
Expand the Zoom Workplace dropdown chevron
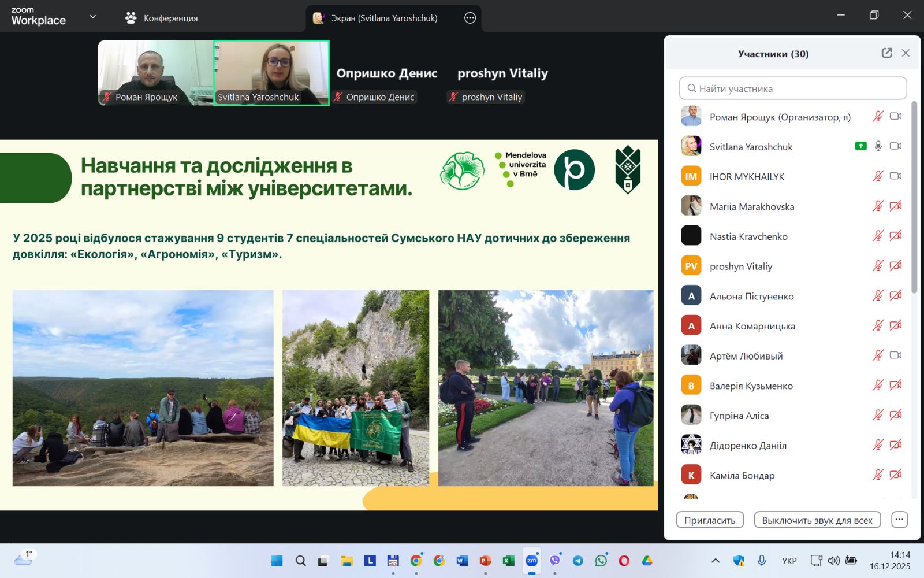[x=92, y=17]
